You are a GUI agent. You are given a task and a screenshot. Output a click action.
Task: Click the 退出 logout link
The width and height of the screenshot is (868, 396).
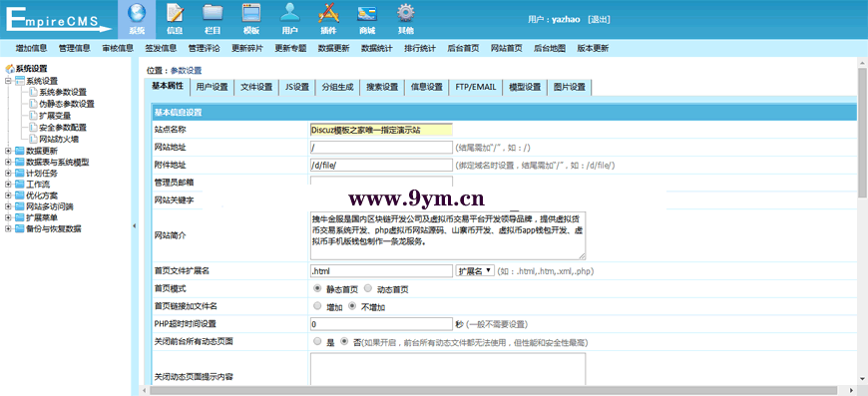[599, 19]
